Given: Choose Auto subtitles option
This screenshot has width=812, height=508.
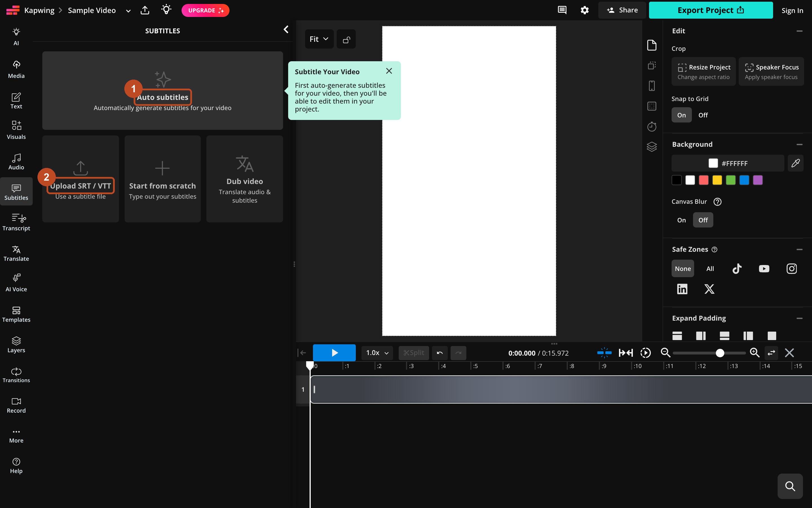Looking at the screenshot, I should coord(162,90).
